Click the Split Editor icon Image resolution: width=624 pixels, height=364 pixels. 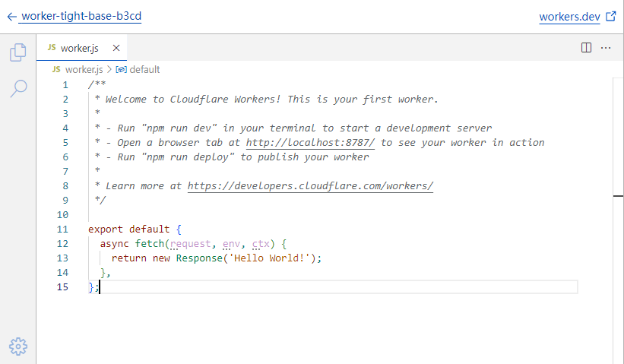point(586,48)
